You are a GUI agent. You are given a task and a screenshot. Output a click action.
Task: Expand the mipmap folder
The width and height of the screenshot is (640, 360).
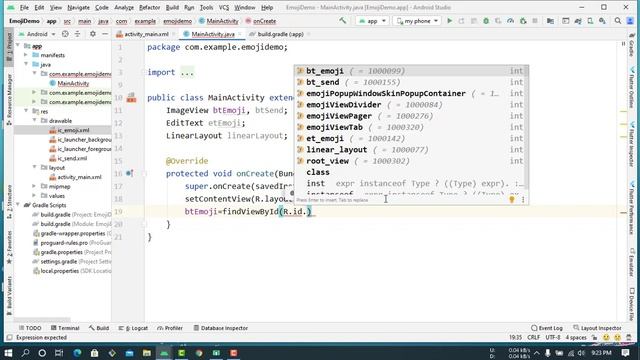point(35,187)
